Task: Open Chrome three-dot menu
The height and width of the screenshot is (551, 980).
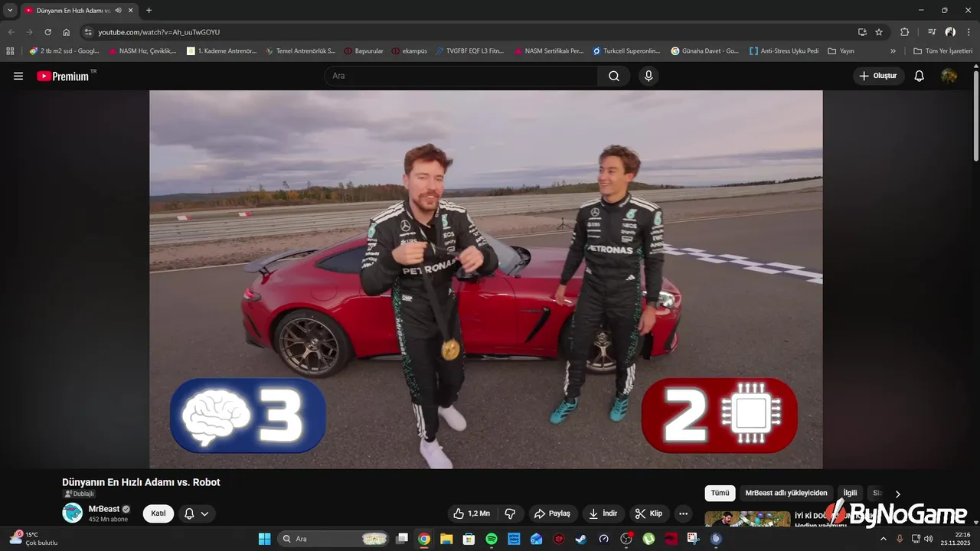Action: tap(969, 32)
